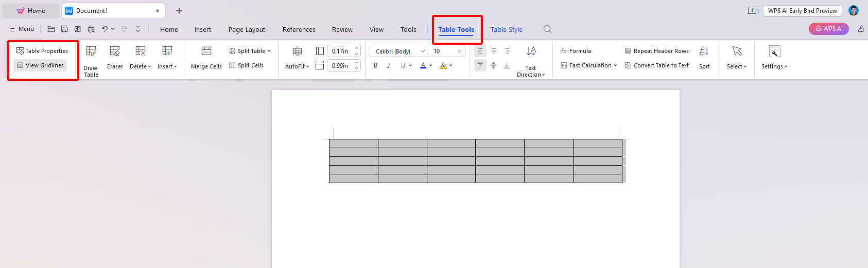Click the search magnifier icon
Screen dimensions: 868x268
(x=547, y=29)
